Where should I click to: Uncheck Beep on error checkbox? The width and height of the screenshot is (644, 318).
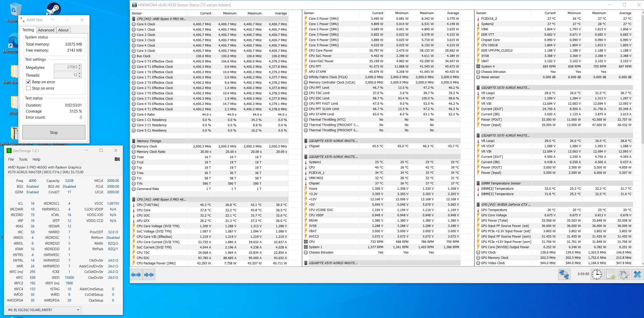point(29,82)
